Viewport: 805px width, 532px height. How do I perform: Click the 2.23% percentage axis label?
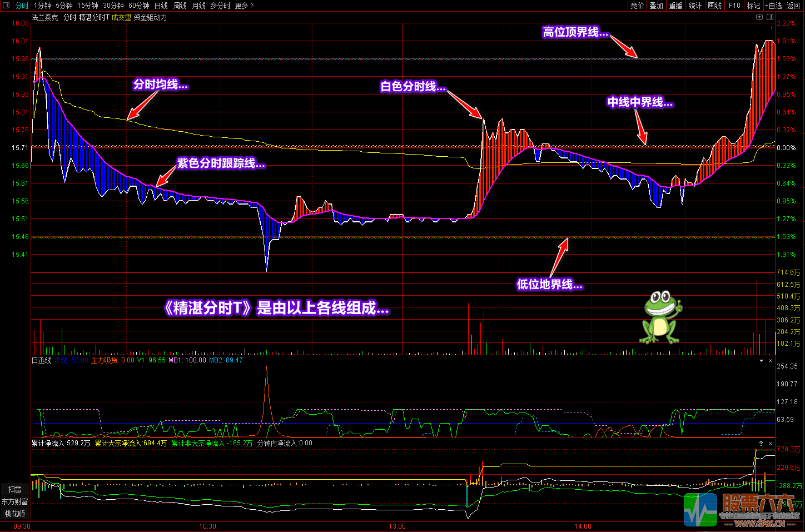(x=786, y=23)
